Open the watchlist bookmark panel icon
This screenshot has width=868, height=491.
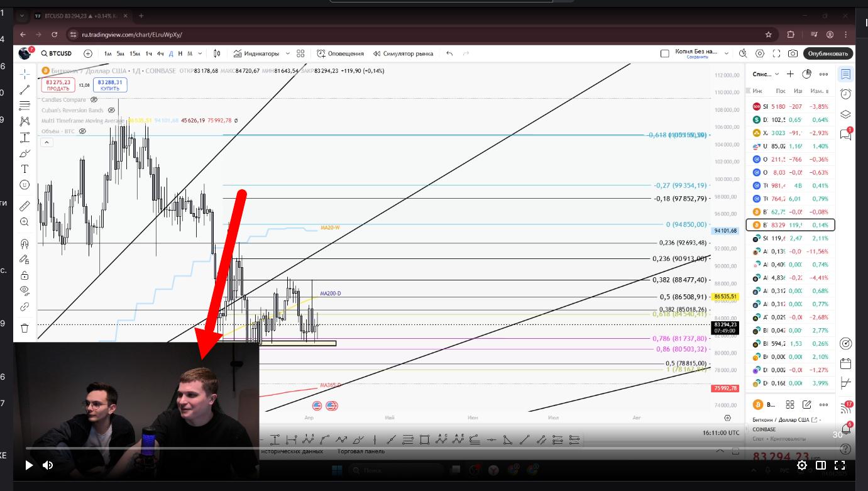[x=845, y=74]
